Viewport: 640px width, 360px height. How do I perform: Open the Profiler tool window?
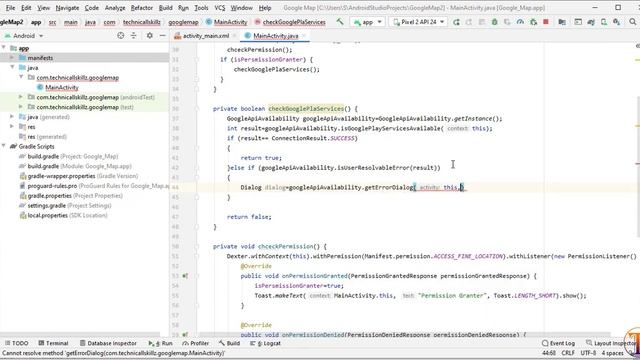196,343
